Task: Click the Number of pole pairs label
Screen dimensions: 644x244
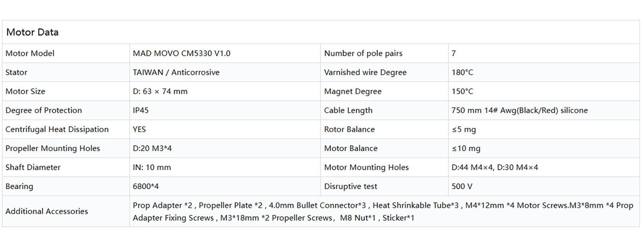Action: 363,53
